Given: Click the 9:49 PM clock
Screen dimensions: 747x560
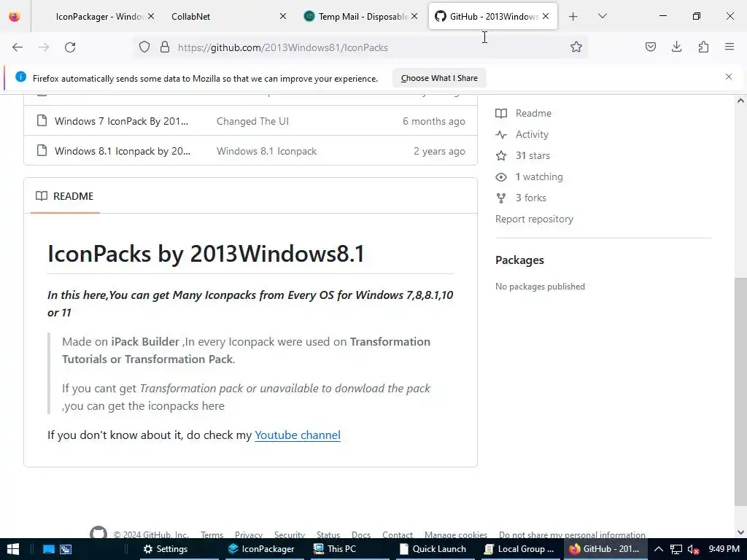Looking at the screenshot, I should 724,549.
